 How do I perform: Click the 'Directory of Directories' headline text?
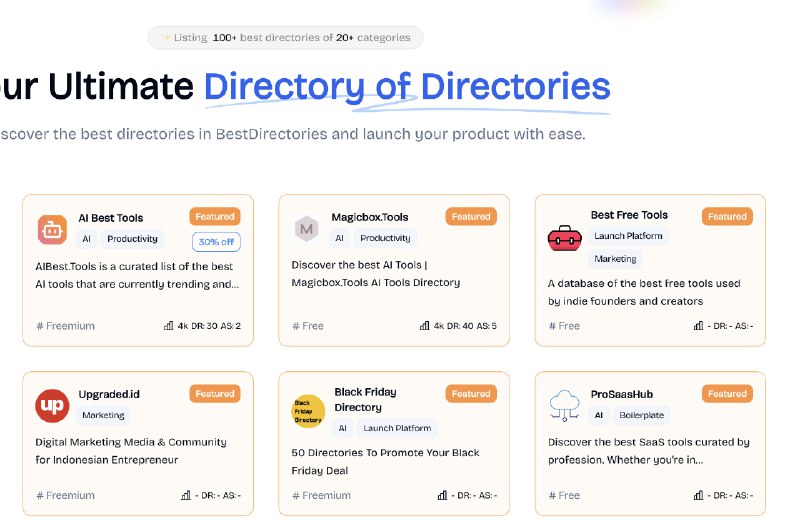tap(407, 87)
